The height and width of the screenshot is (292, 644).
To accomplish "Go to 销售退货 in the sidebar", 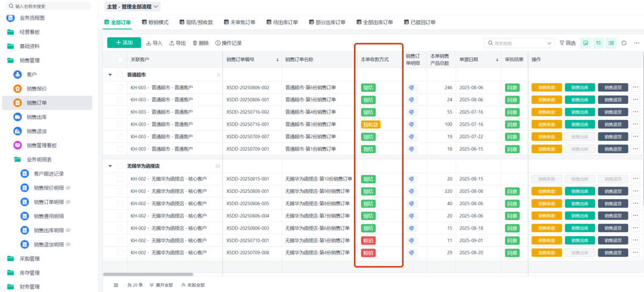I will click(x=36, y=131).
